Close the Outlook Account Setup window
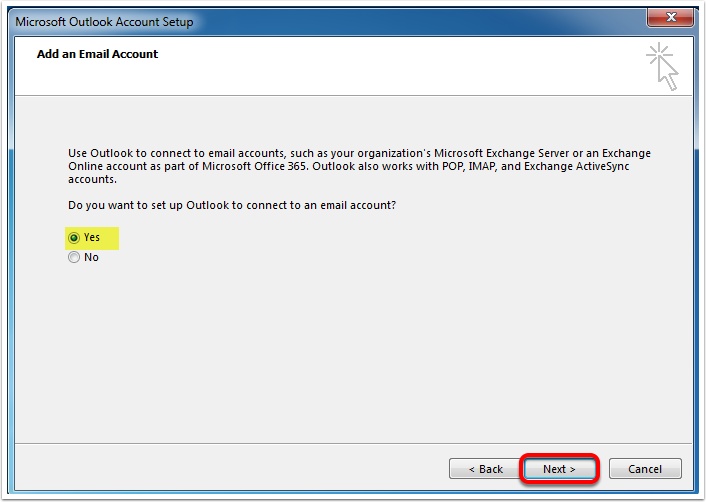706x502 pixels. point(670,18)
